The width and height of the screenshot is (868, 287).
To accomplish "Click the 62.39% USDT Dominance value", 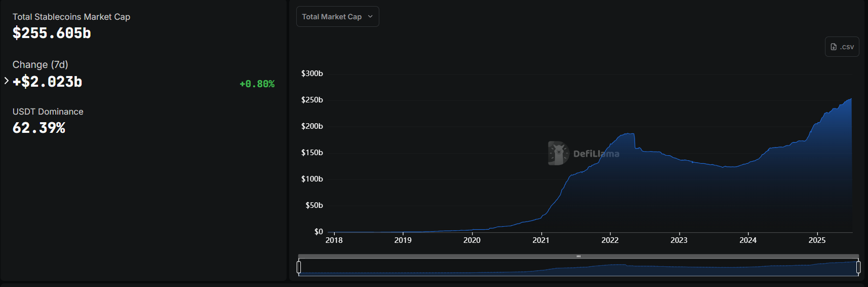I will coord(39,128).
